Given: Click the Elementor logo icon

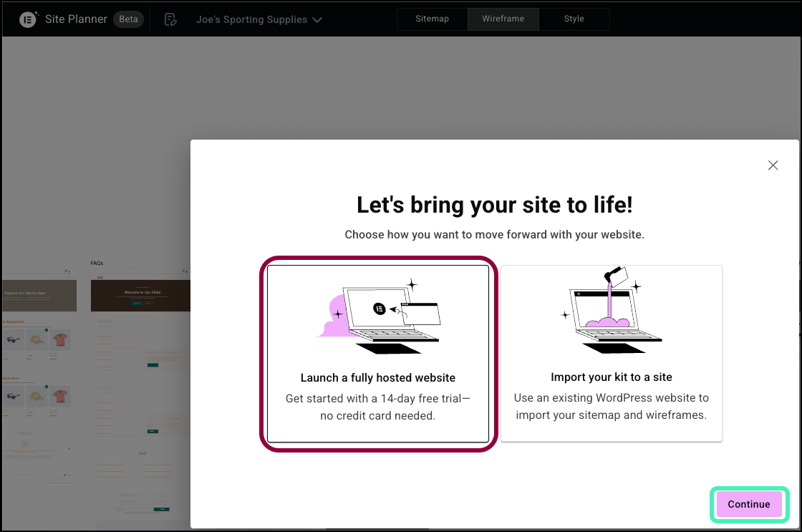Looking at the screenshot, I should pyautogui.click(x=28, y=19).
